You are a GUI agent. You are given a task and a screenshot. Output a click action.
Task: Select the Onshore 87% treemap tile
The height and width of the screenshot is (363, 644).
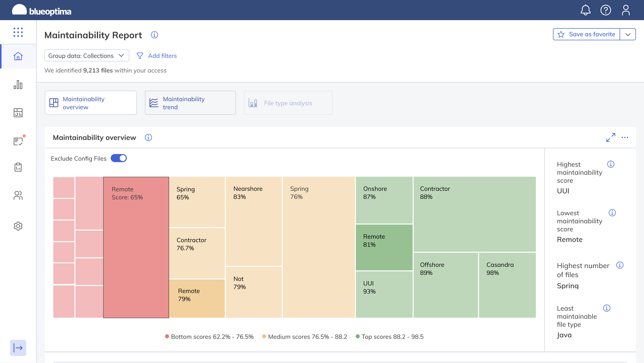click(x=384, y=200)
